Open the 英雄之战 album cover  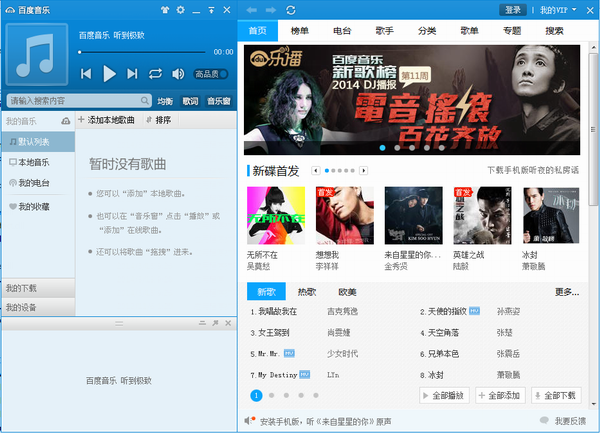[x=483, y=215]
